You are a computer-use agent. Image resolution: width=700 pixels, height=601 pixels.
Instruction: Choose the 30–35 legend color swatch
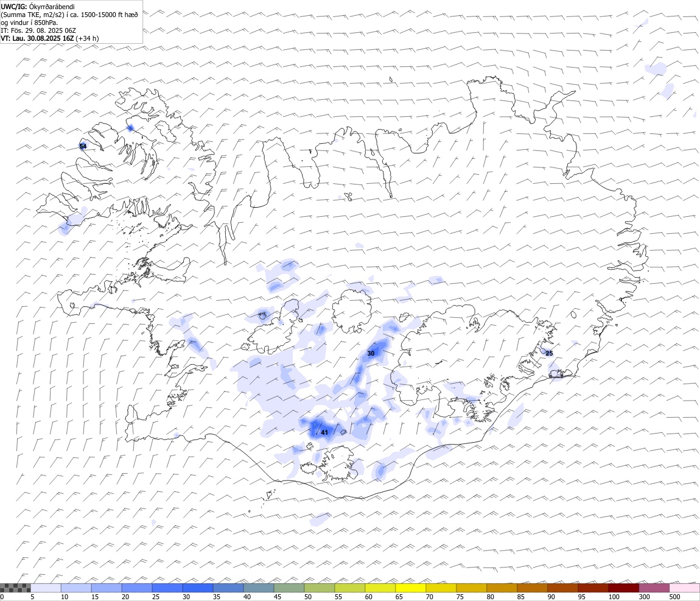point(198,588)
